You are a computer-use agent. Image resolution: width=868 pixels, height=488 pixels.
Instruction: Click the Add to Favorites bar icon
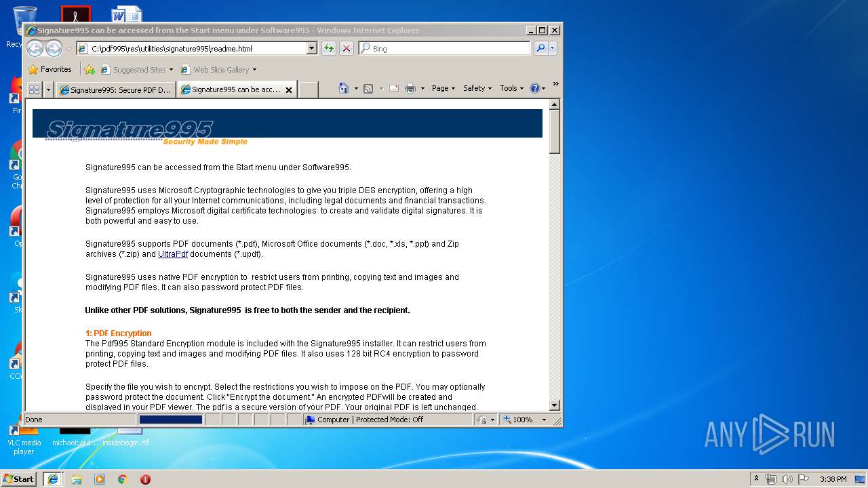(90, 69)
